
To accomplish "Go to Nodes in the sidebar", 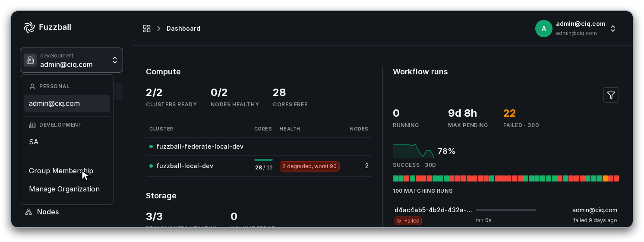I will [x=48, y=212].
